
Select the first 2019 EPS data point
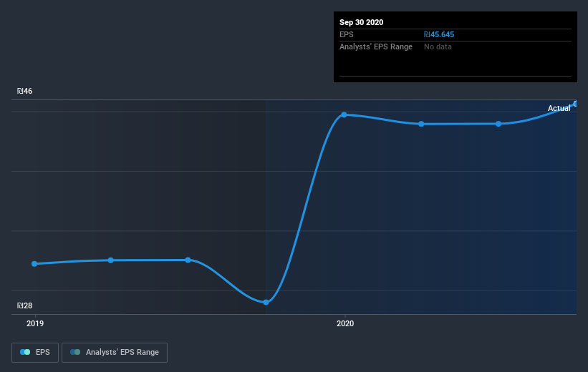point(34,264)
